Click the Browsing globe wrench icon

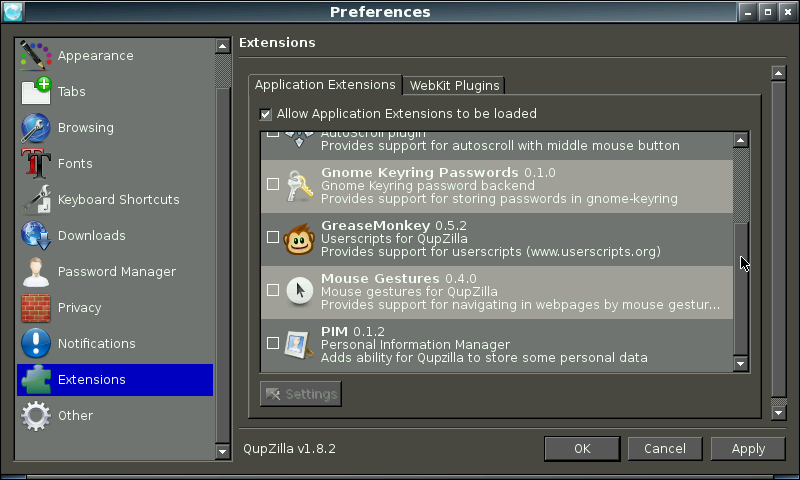tap(36, 128)
